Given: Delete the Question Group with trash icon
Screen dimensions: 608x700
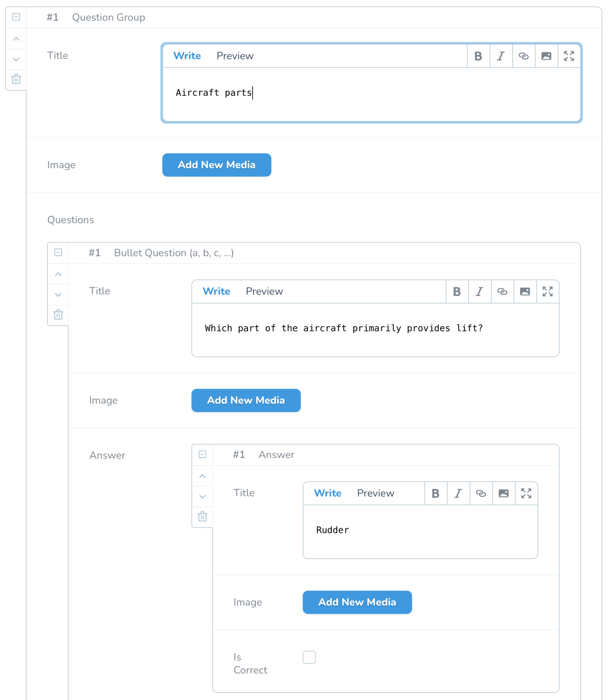Looking at the screenshot, I should tap(16, 79).
